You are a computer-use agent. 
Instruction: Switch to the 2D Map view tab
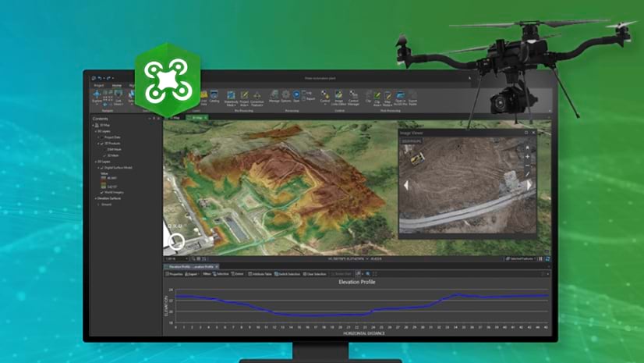point(175,118)
